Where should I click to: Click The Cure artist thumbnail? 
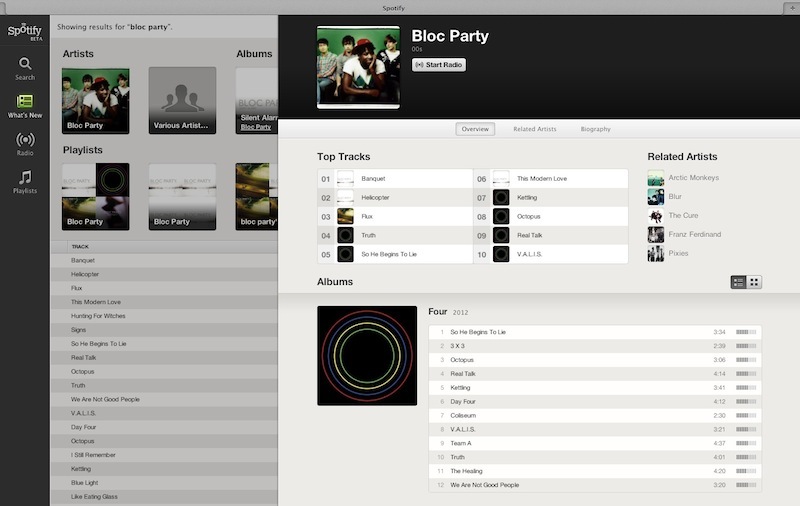click(656, 216)
